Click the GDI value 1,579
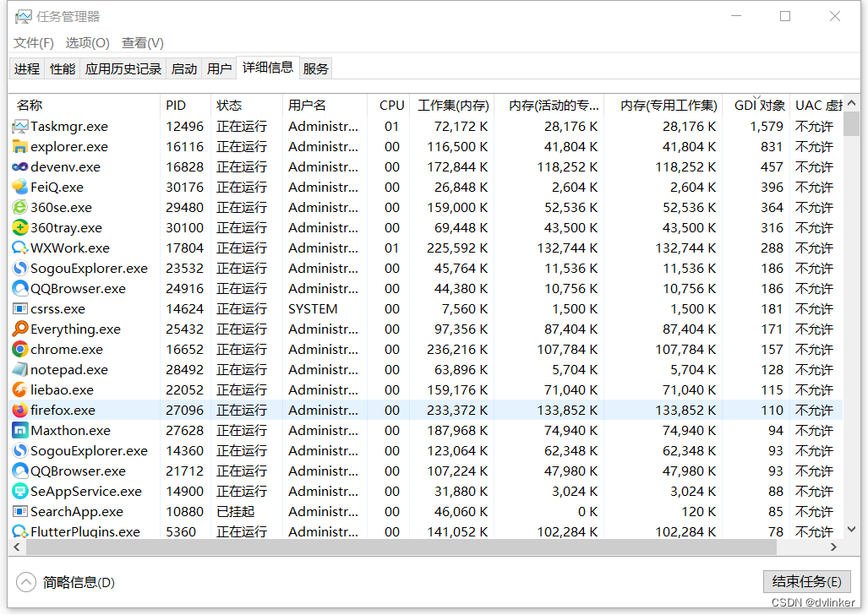 coord(767,127)
